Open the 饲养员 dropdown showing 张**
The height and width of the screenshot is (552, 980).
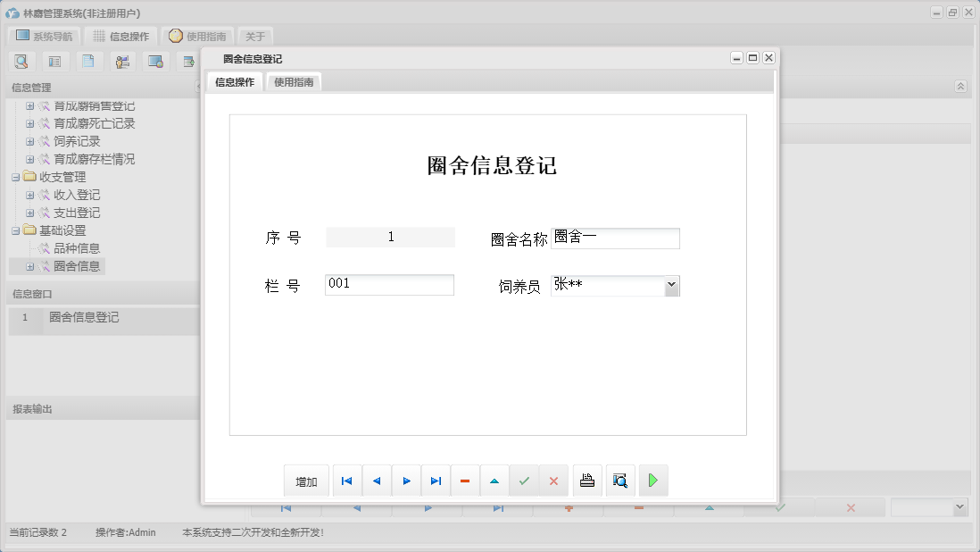pos(671,284)
